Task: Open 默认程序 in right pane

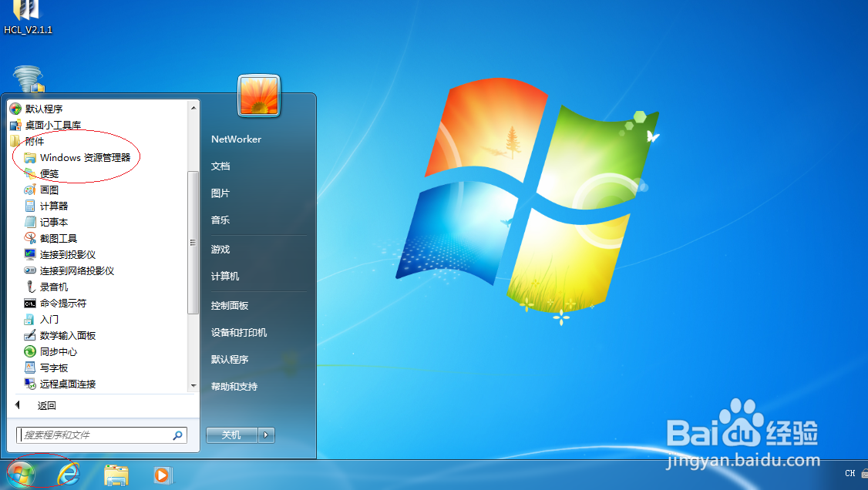Action: [x=230, y=360]
